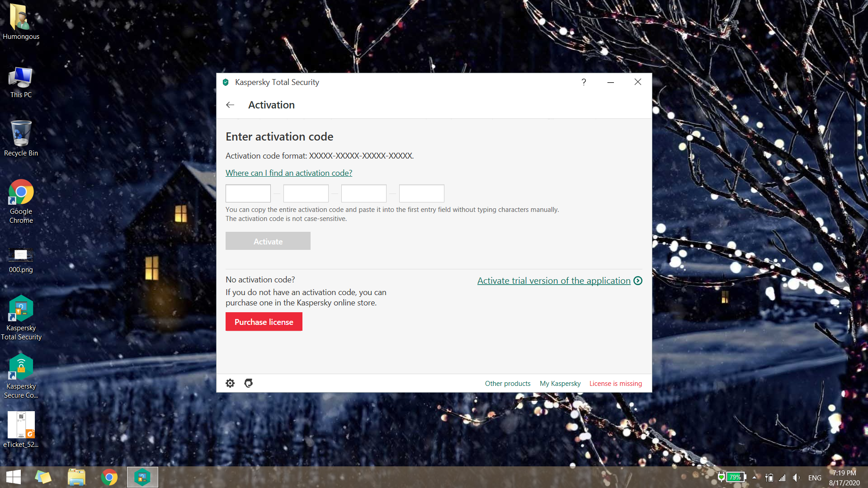Click the ENG language indicator

pos(815,478)
